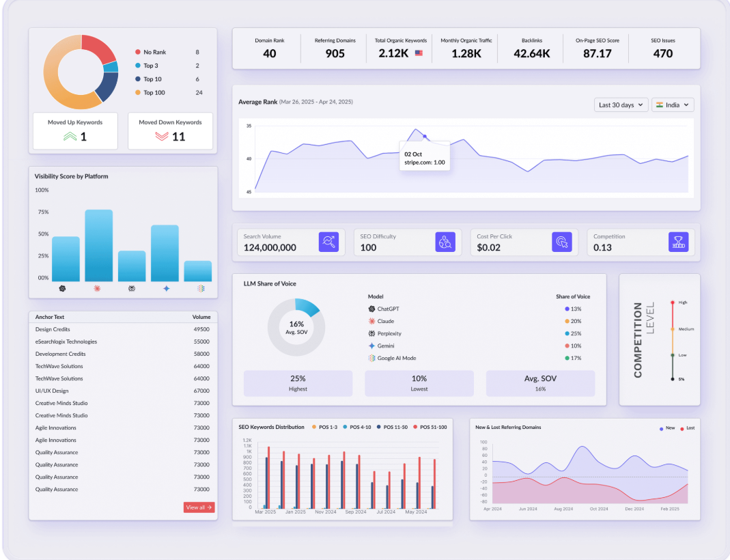Open the Last 30 days dropdown
Image resolution: width=730 pixels, height=560 pixels.
(621, 105)
